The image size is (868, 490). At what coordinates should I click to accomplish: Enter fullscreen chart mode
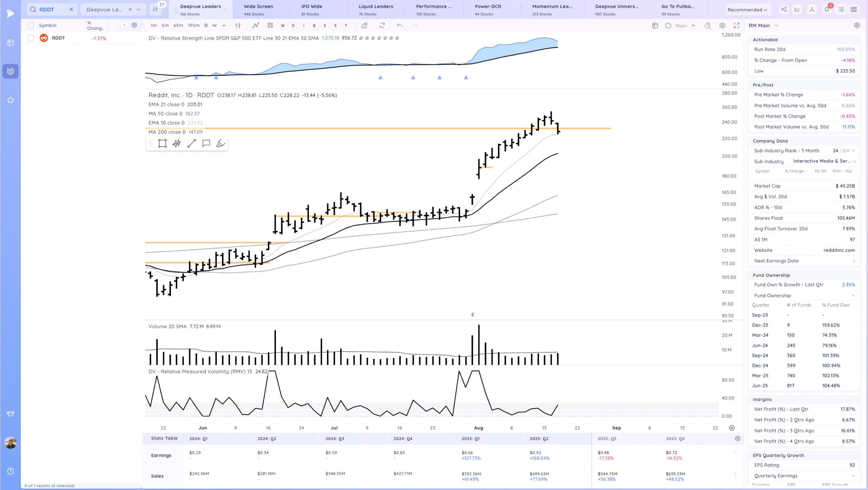(736, 25)
